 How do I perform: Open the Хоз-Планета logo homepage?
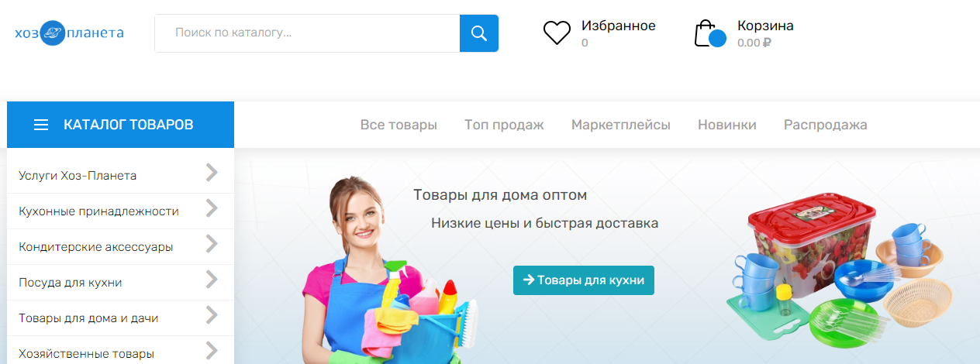click(x=69, y=33)
